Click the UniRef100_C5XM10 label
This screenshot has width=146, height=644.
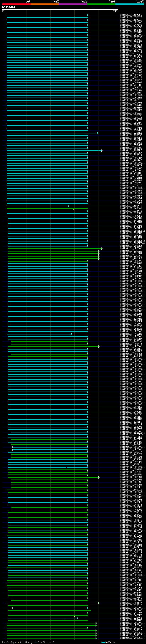[x=131, y=40]
